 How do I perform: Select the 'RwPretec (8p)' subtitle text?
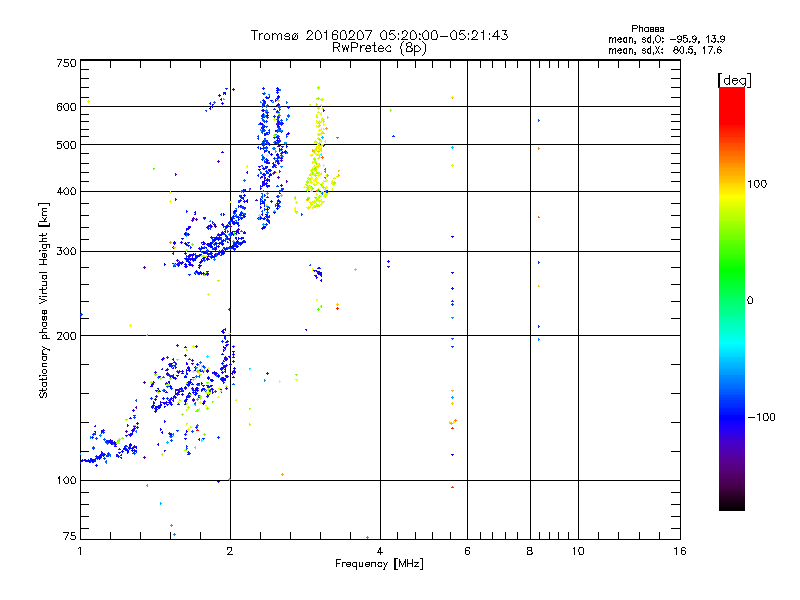tap(379, 48)
